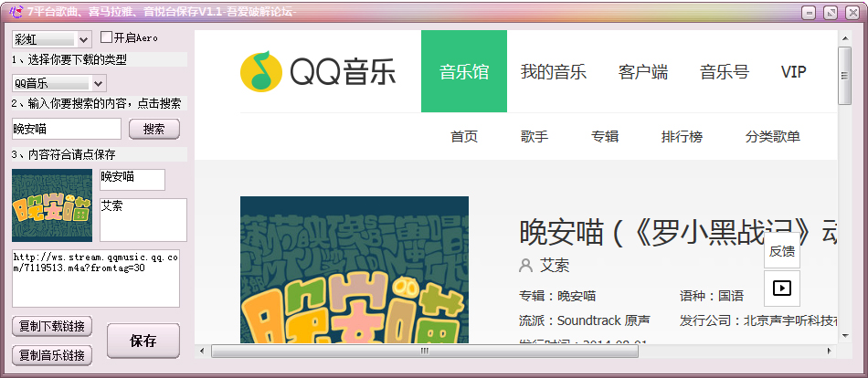This screenshot has width=868, height=378.
Task: Open the 分类歌单 sub-navigation link
Action: (772, 137)
